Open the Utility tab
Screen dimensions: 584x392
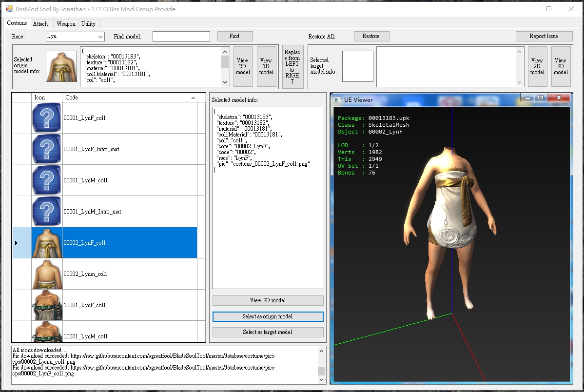[88, 24]
